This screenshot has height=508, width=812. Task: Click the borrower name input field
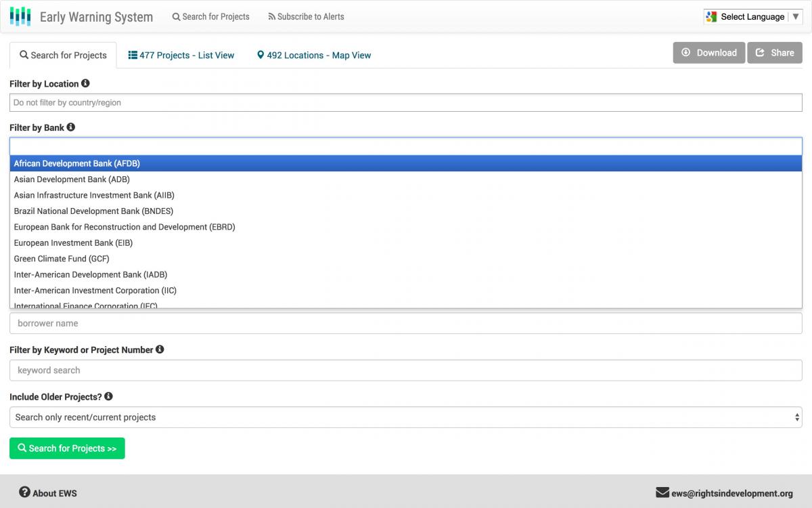[406, 323]
